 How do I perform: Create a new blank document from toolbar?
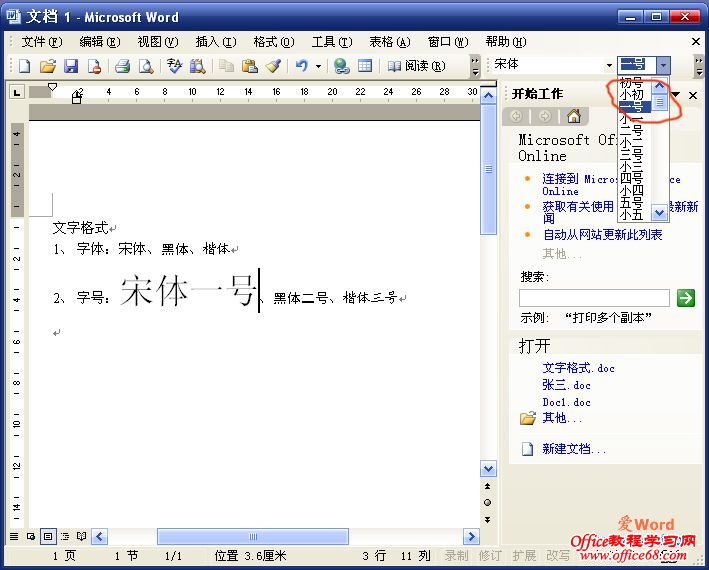[x=24, y=66]
